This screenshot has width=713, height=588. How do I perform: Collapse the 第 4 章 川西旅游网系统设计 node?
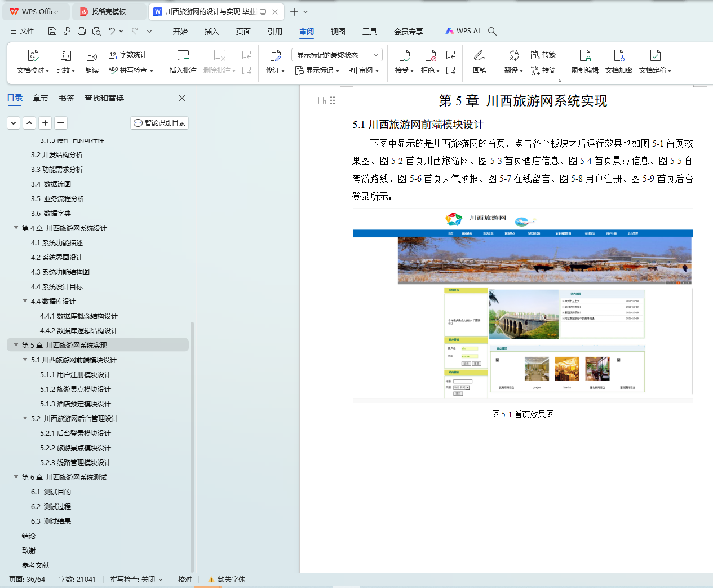16,228
